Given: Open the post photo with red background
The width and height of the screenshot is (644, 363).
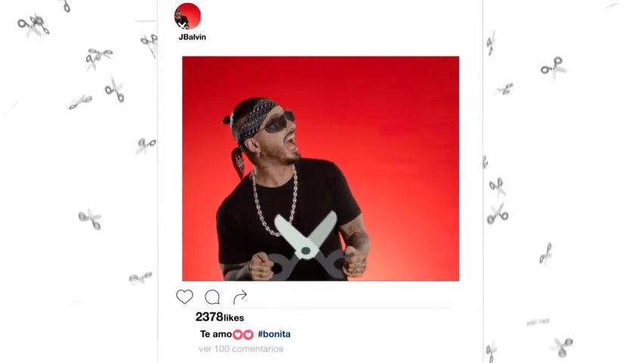Looking at the screenshot, I should pos(320,169).
